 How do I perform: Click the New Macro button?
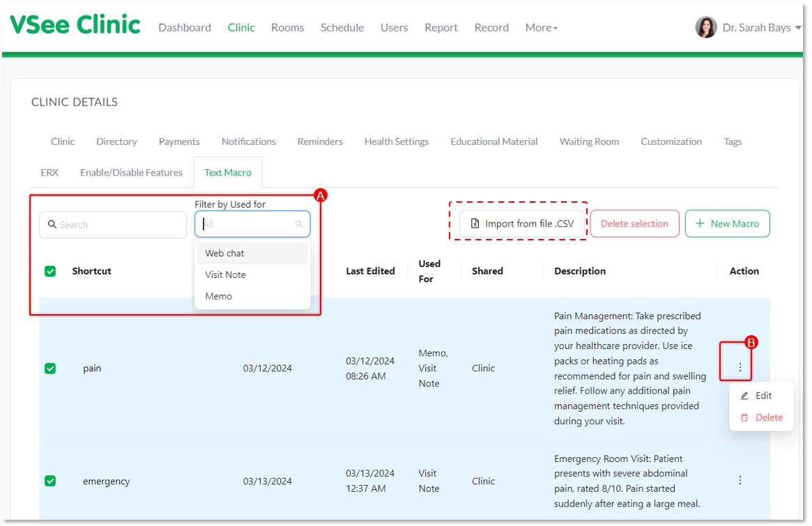click(x=727, y=224)
